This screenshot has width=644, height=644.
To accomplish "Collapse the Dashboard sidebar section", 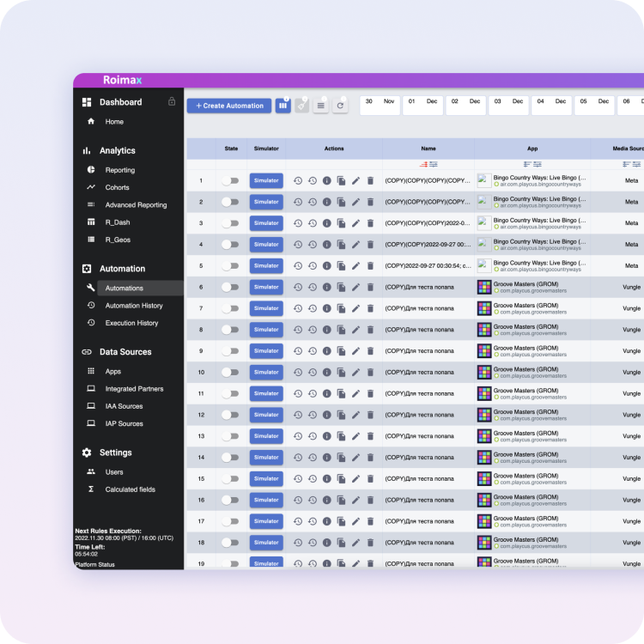I will pos(120,102).
